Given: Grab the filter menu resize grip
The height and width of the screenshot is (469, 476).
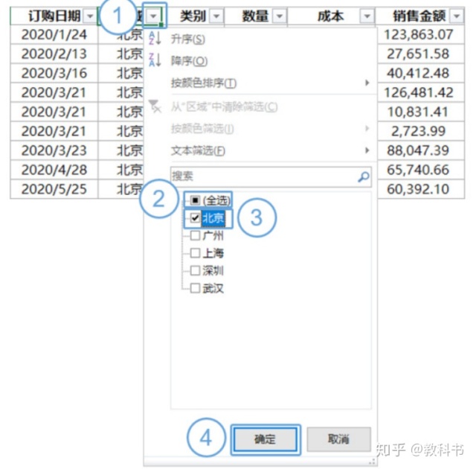Looking at the screenshot, I should point(372,462).
